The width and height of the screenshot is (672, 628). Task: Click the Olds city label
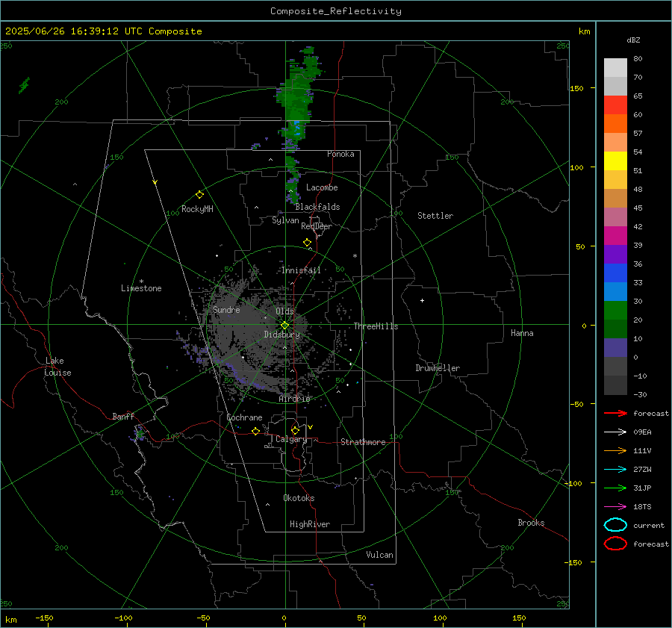(284, 311)
